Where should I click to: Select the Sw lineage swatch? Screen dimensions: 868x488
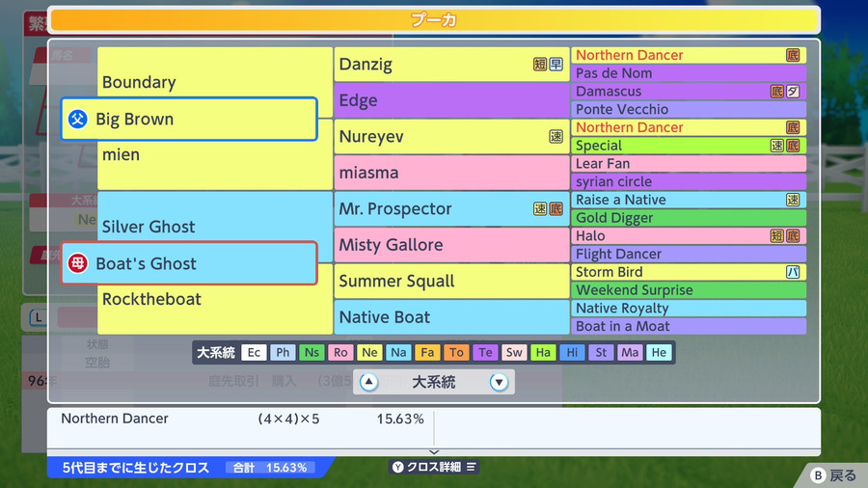click(514, 352)
